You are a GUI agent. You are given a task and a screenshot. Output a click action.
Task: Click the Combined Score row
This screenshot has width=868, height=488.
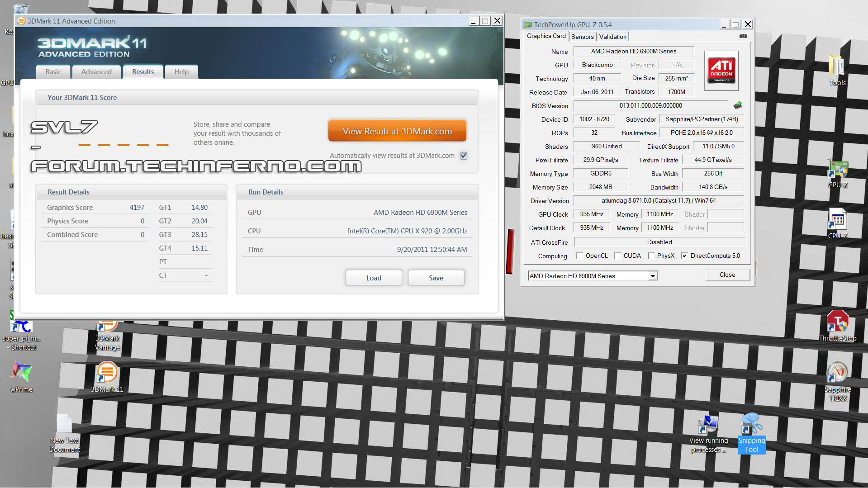click(x=95, y=235)
